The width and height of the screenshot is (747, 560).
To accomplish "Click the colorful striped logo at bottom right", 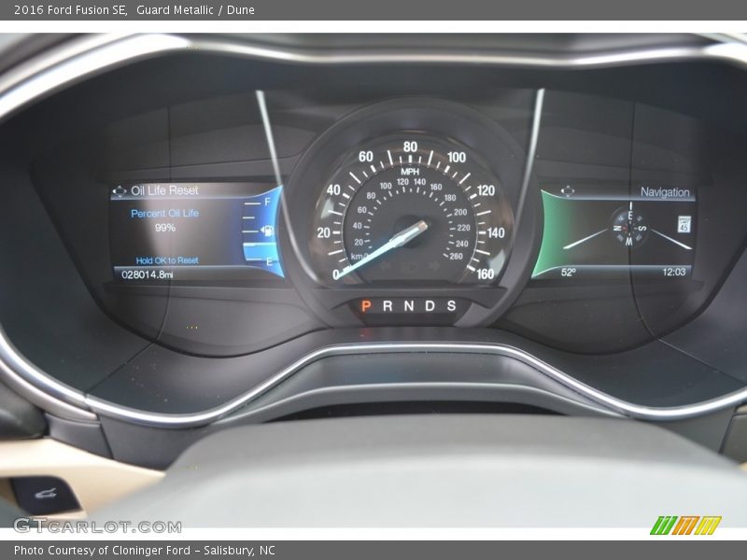I will click(685, 525).
